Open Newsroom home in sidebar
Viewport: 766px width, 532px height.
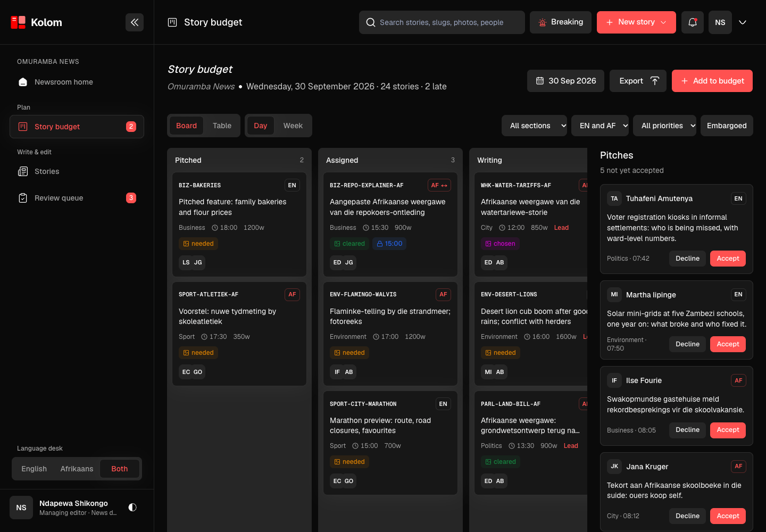pos(77,82)
